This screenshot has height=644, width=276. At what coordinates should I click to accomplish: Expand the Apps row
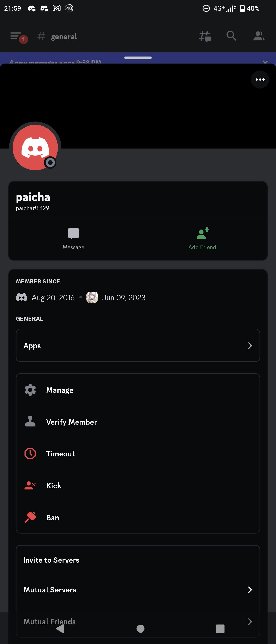pyautogui.click(x=138, y=346)
